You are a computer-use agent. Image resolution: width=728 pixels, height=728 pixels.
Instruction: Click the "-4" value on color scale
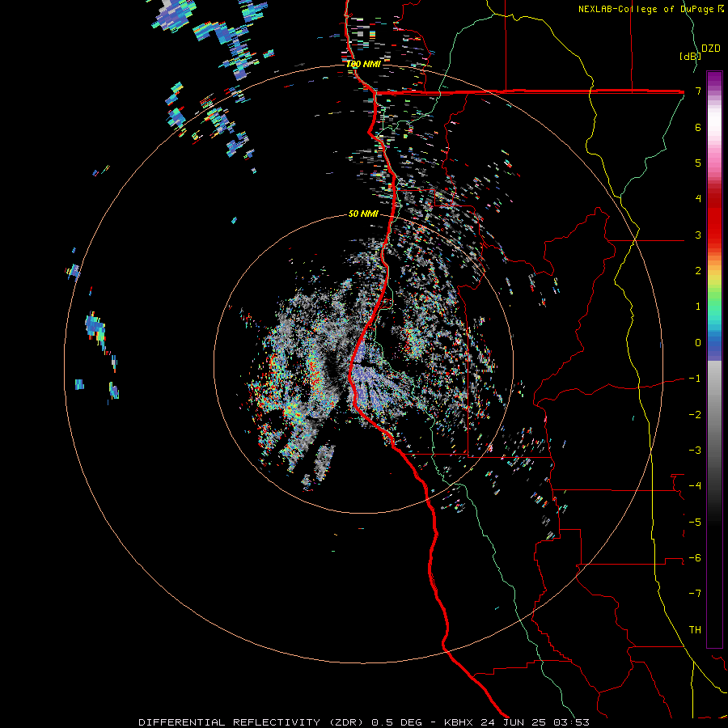pyautogui.click(x=695, y=486)
